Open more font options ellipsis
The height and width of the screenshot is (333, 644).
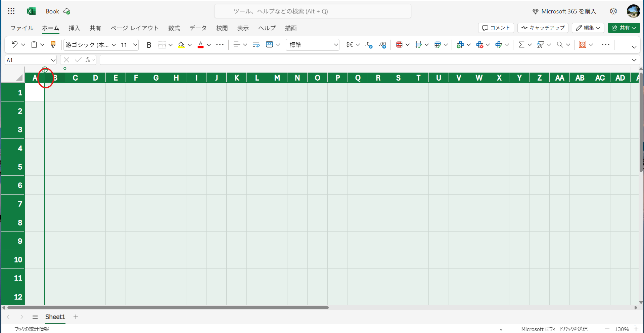[x=220, y=44]
